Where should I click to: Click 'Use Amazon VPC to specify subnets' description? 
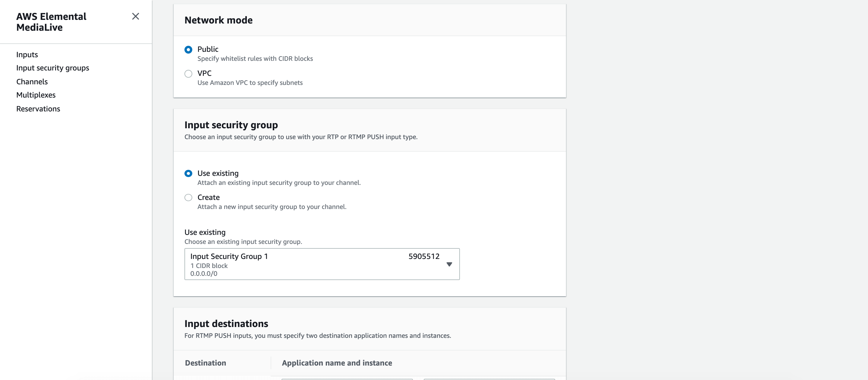[250, 83]
